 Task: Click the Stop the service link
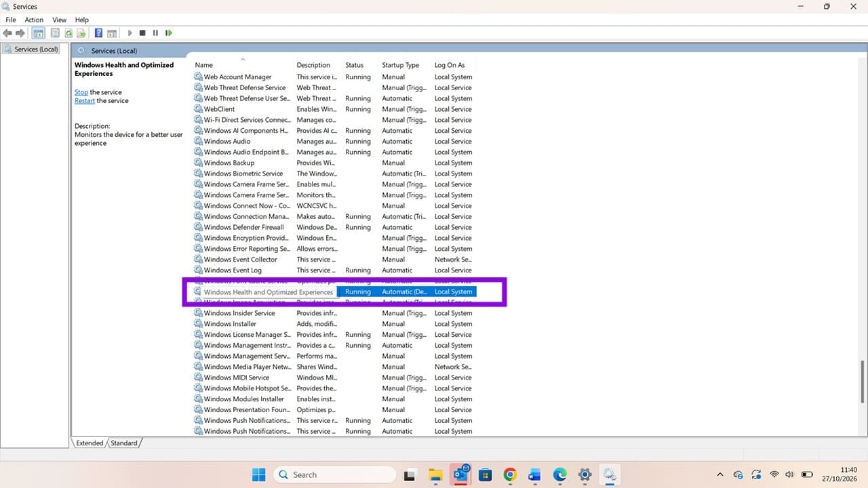[81, 92]
